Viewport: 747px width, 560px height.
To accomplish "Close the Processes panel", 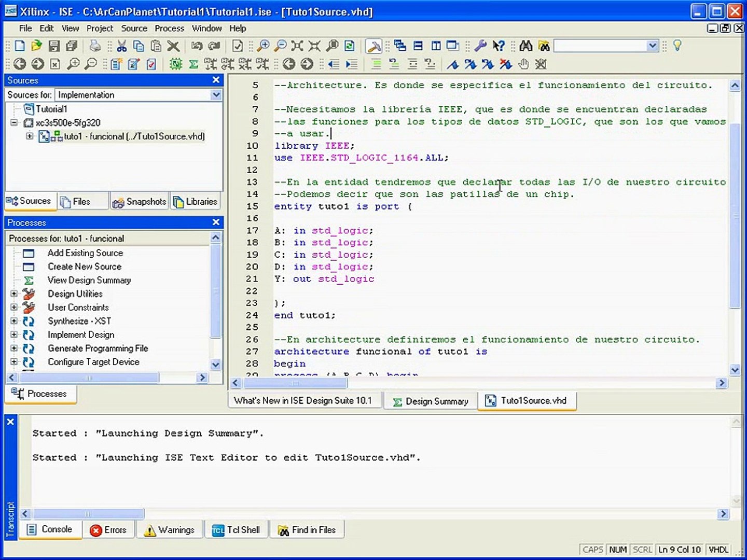I will [216, 222].
